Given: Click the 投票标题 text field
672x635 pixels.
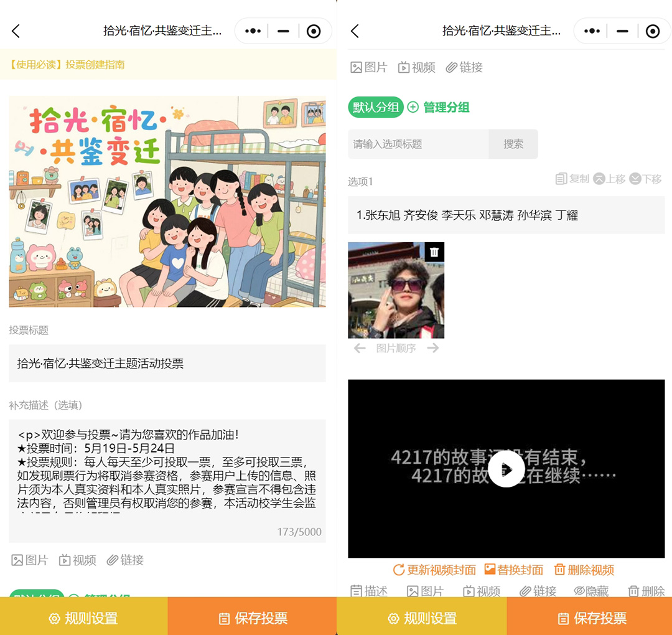Looking at the screenshot, I should pos(167,364).
